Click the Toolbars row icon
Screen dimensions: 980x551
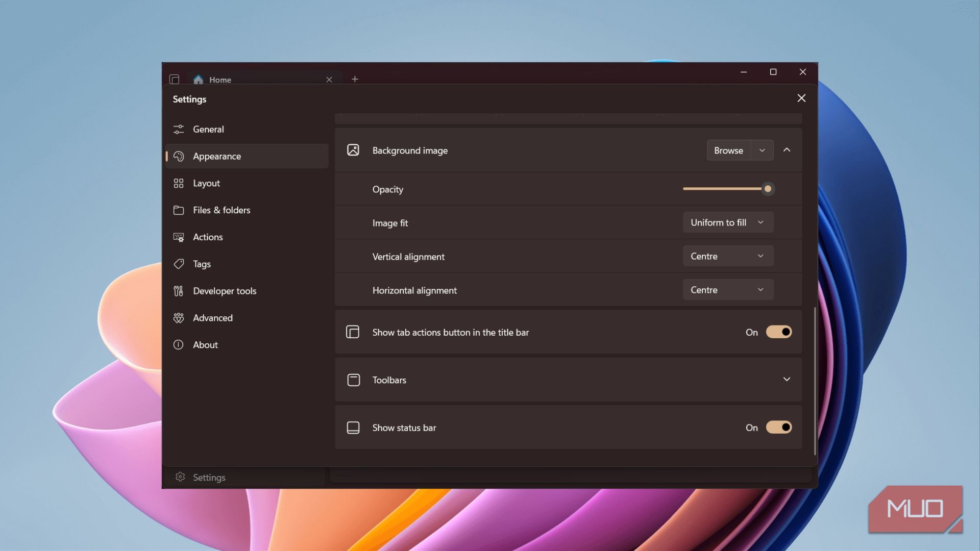[353, 380]
